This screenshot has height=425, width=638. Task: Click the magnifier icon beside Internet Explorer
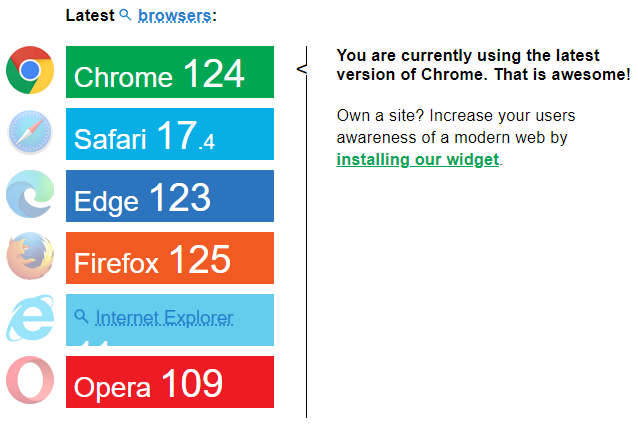click(82, 317)
